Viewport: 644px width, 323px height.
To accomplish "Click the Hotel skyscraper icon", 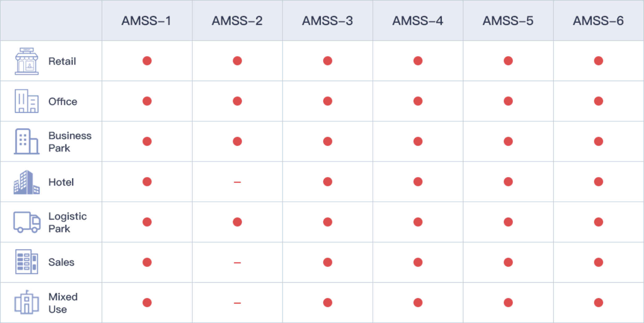I will (x=27, y=182).
